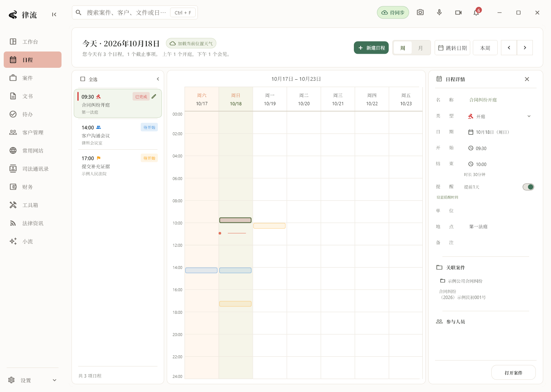Edit the 09:30 schedule with pencil icon

pos(154,96)
